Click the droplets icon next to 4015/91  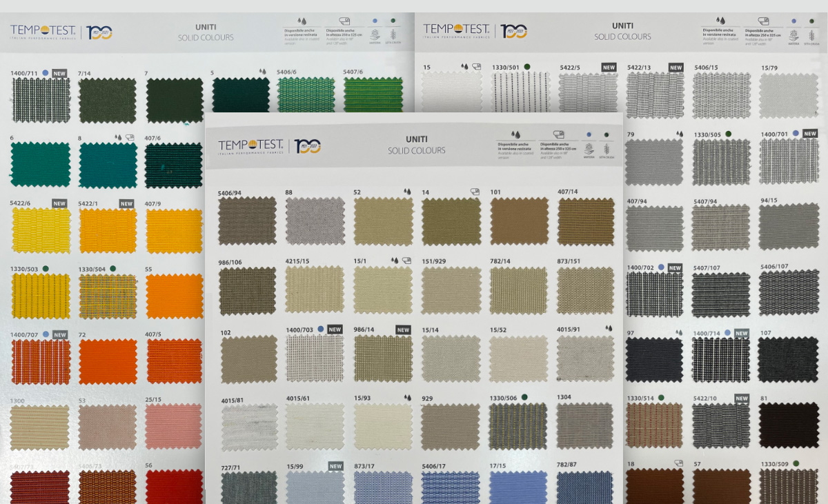pos(609,329)
